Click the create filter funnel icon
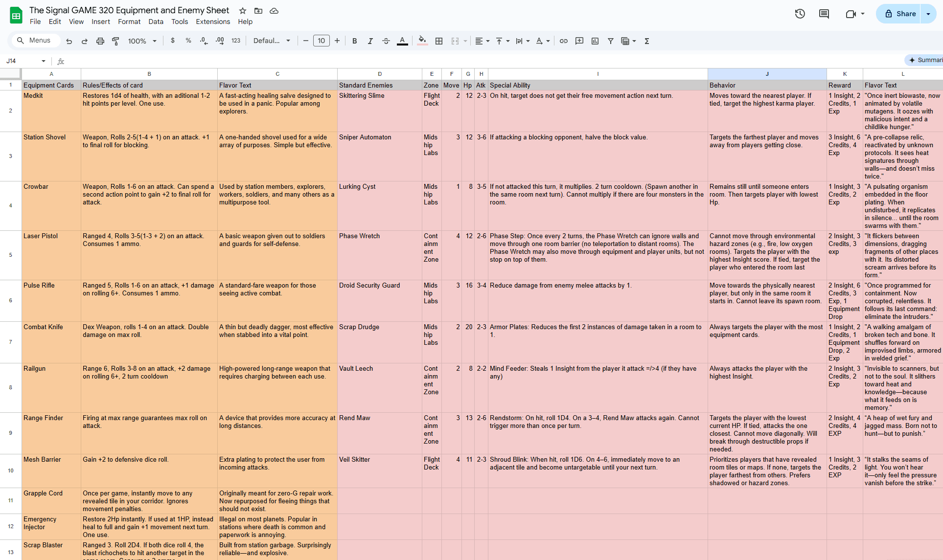The image size is (943, 560). click(x=611, y=41)
